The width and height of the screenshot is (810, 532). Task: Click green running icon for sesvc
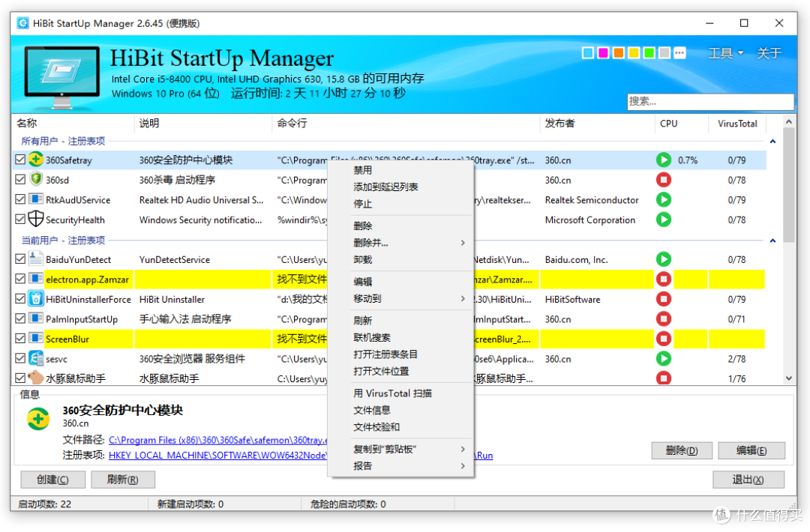pyautogui.click(x=664, y=359)
